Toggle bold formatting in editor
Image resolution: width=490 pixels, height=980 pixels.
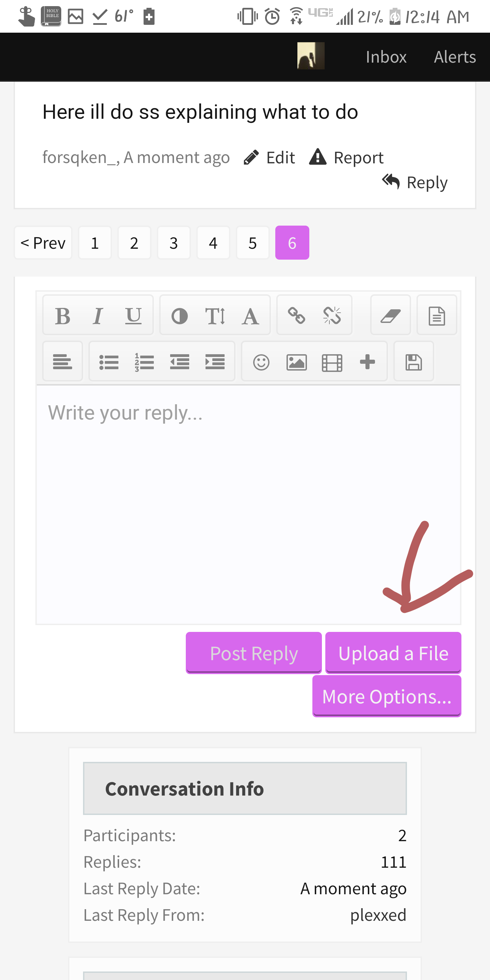(63, 316)
